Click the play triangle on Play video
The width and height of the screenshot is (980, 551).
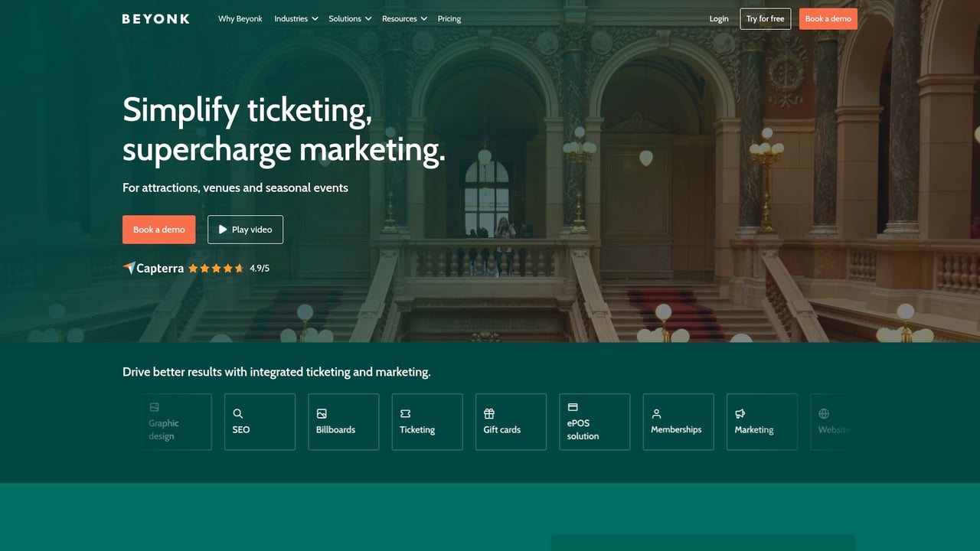coord(223,229)
